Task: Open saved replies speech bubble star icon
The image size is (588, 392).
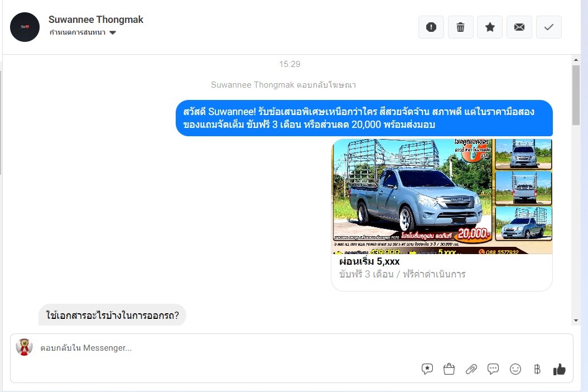Action: 427,369
